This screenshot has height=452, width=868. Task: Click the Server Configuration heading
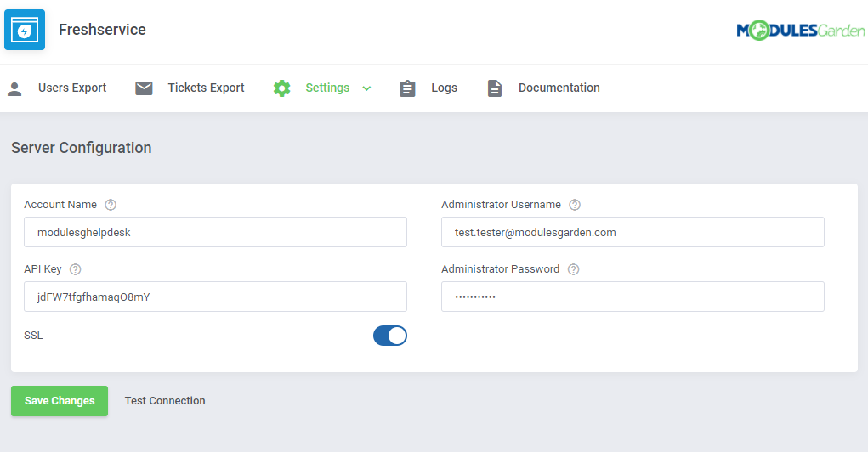pos(82,149)
